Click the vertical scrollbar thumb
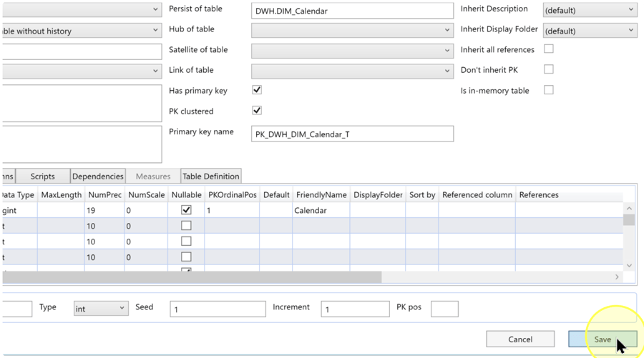The height and width of the screenshot is (358, 644). click(629, 220)
